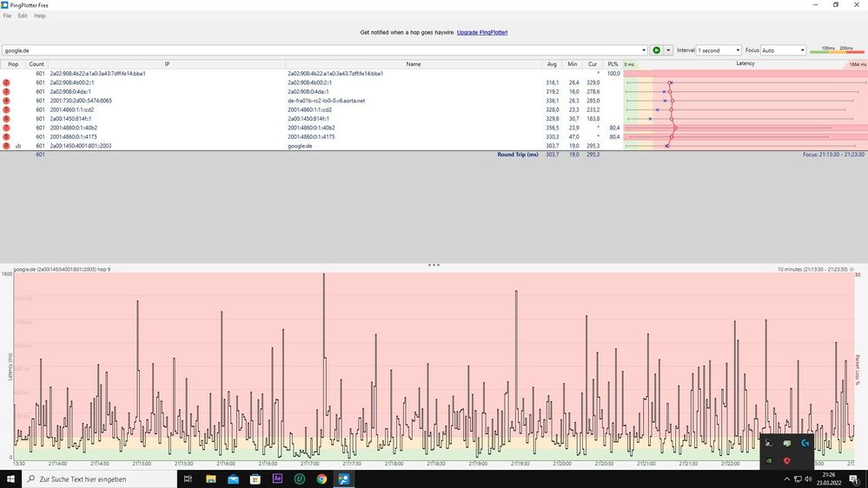
Task: Collapse the hidden tray icons chevron
Action: pyautogui.click(x=786, y=479)
